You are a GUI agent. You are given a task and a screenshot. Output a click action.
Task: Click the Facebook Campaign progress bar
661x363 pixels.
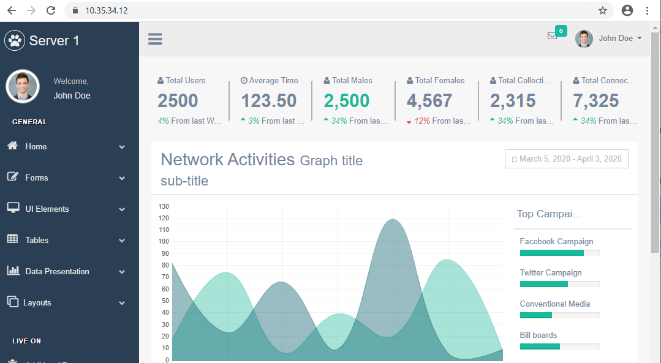[x=559, y=253]
